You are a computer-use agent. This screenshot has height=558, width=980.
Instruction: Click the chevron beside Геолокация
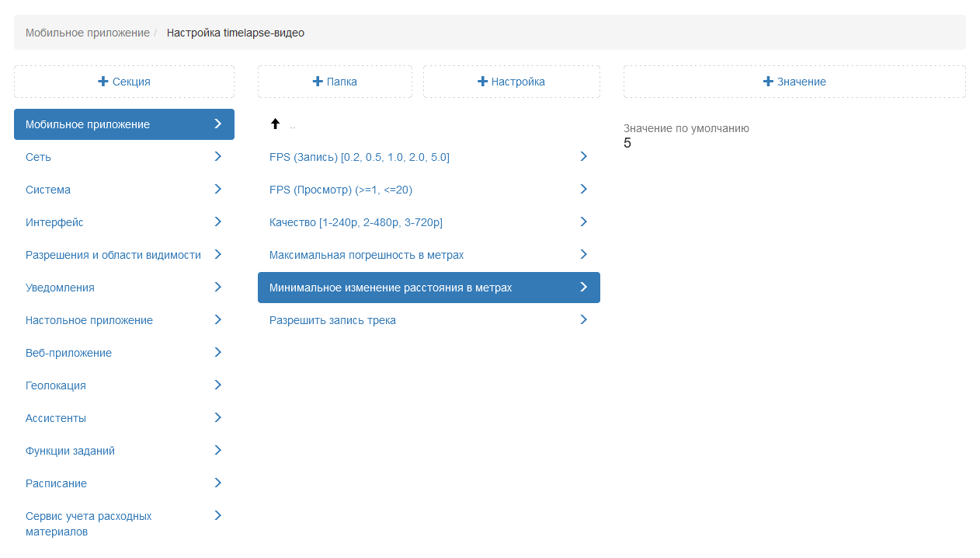click(218, 385)
